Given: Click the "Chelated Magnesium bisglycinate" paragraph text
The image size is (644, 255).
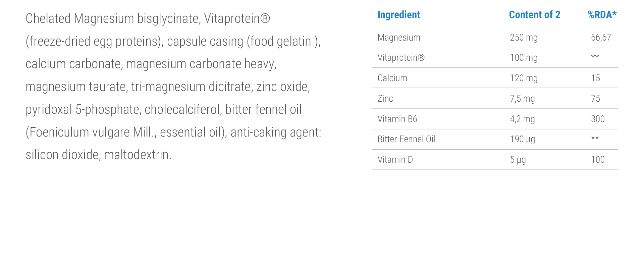Looking at the screenshot, I should click(113, 19).
